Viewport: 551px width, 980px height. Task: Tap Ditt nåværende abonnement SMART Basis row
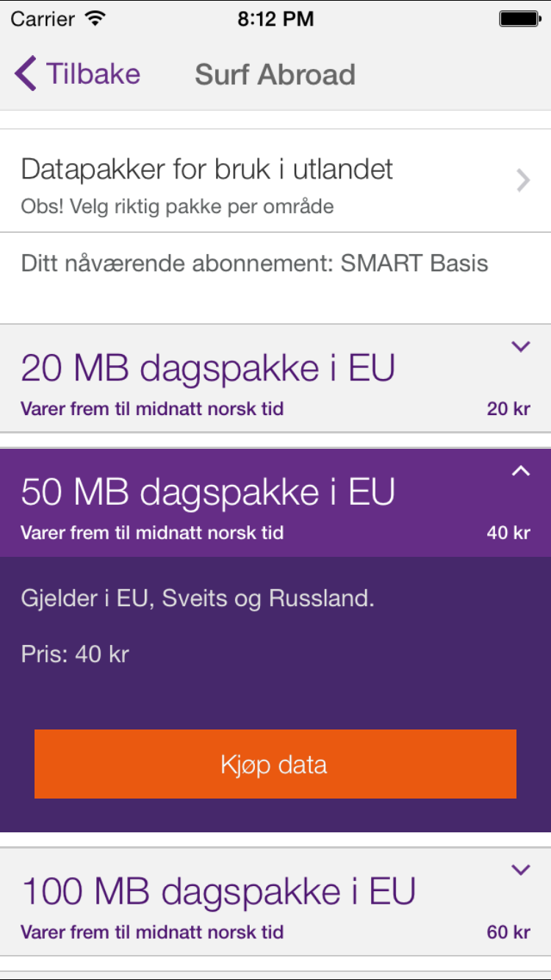pyautogui.click(x=254, y=263)
